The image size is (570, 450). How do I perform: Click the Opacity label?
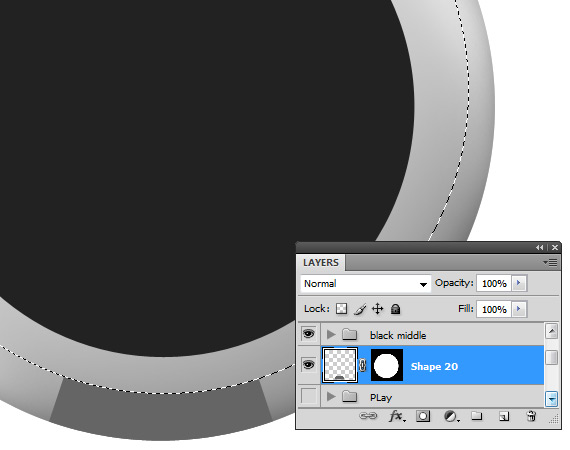coord(454,283)
